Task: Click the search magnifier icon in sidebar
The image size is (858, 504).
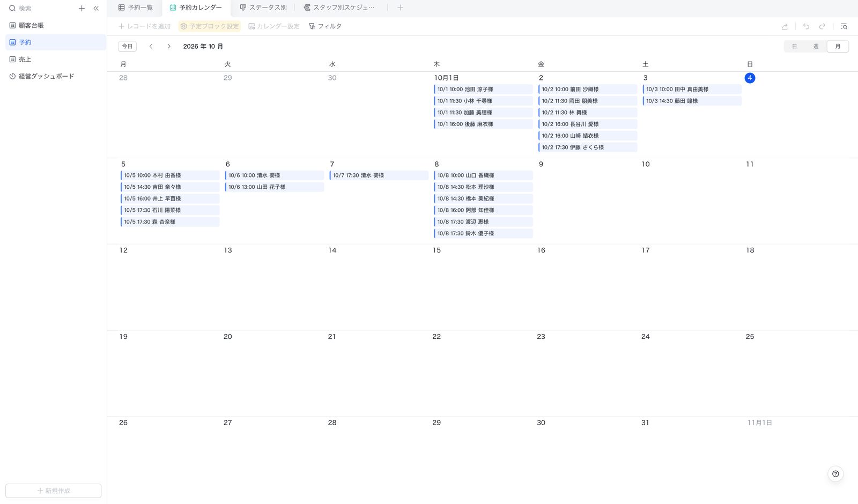Action: (12, 8)
